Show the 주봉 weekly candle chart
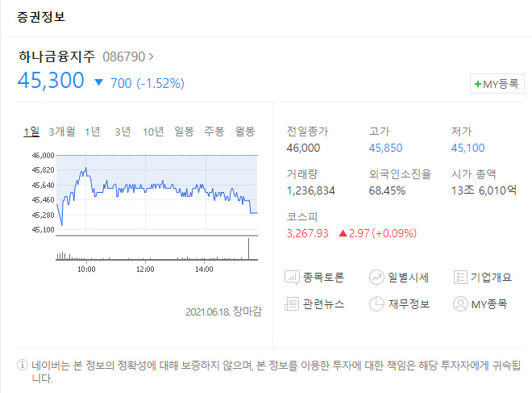532x393 pixels. tap(214, 132)
